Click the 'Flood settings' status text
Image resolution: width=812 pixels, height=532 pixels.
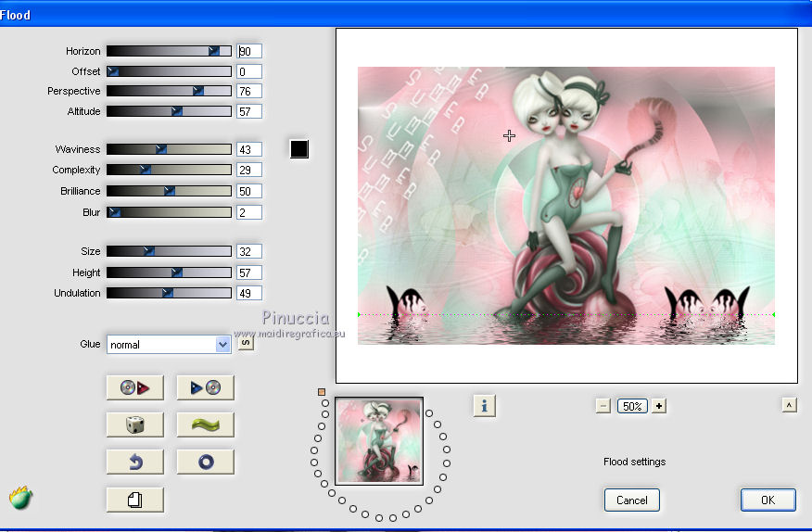[634, 462]
